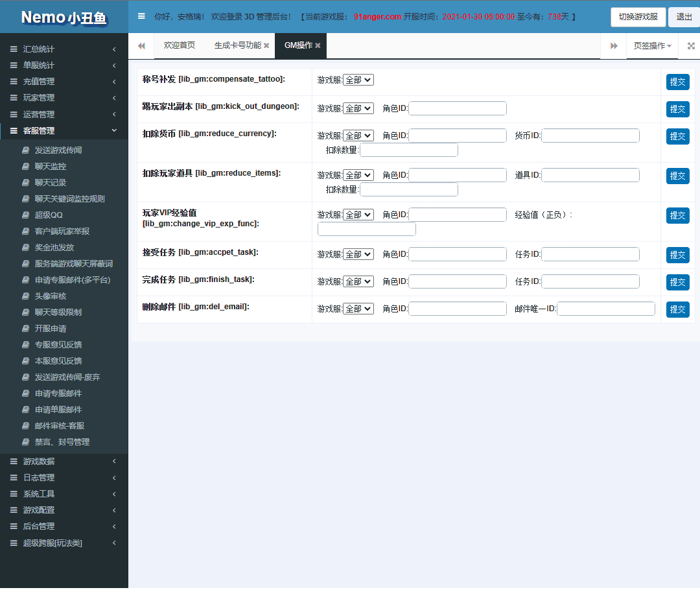Image resolution: width=700 pixels, height=590 pixels.
Task: Open the 页签操作 dropdown menu
Action: pyautogui.click(x=650, y=45)
